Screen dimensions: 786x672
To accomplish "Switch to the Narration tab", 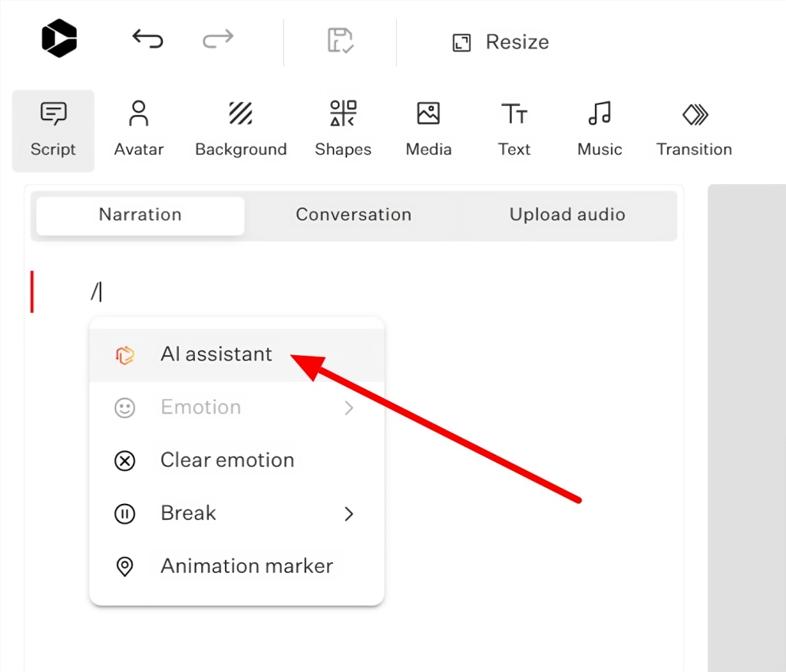I will point(140,215).
